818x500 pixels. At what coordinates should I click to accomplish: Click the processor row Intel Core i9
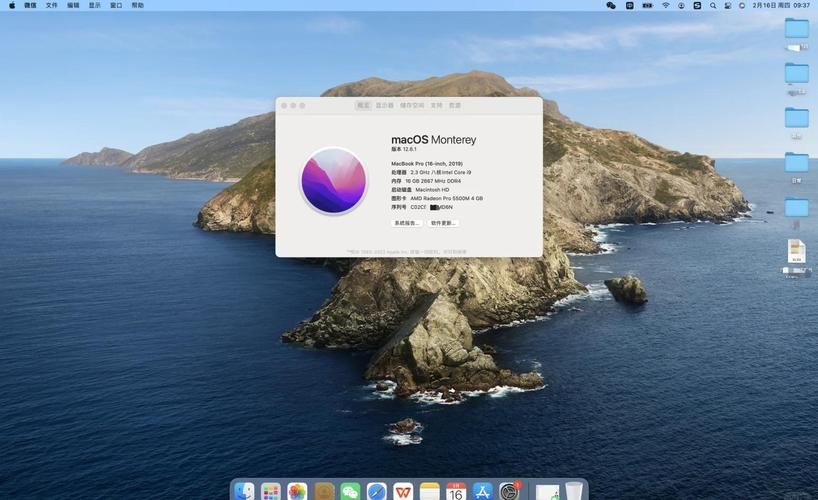click(x=431, y=172)
